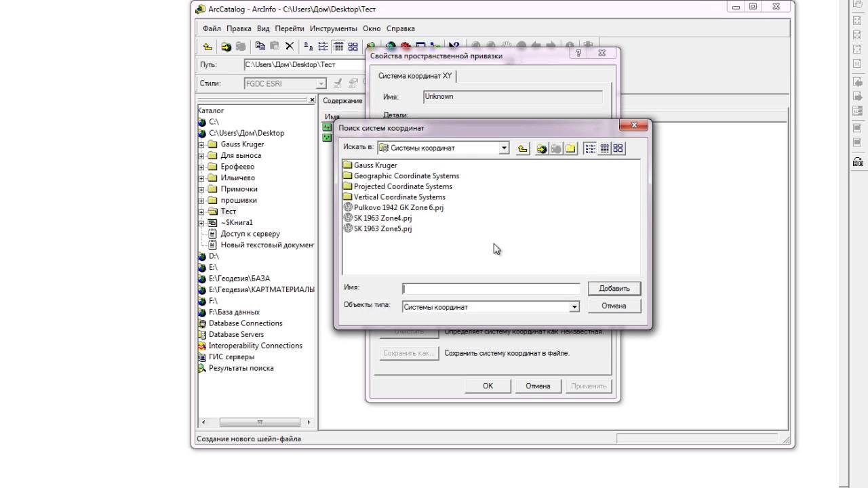The image size is (868, 488).
Task: Close the catalog tree panel with X
Action: [312, 100]
